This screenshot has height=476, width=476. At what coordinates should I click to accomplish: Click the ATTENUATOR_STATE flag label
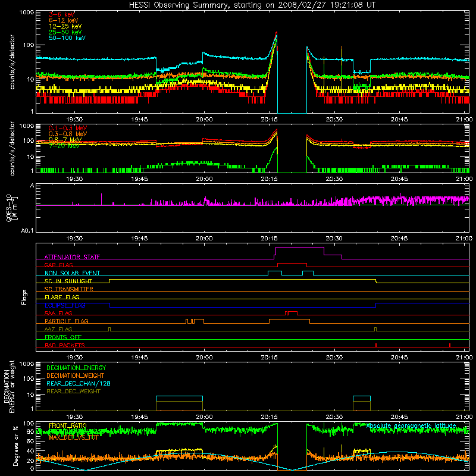(72, 257)
